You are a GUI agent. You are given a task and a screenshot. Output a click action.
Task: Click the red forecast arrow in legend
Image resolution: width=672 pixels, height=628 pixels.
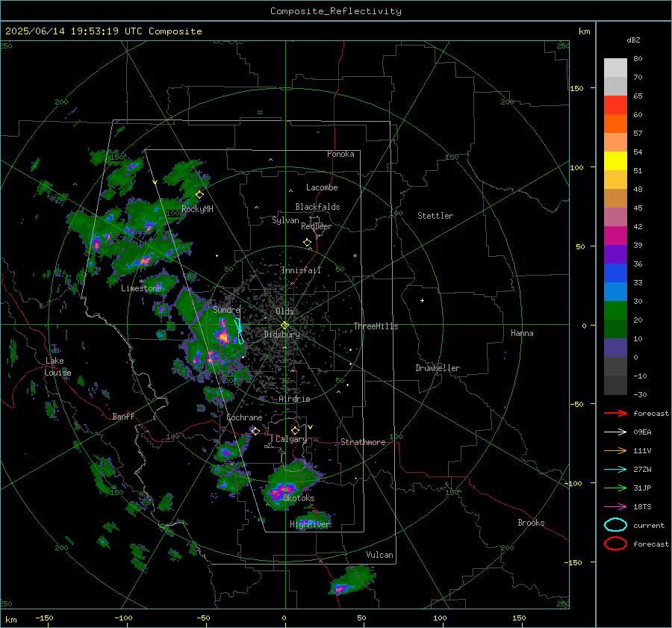[615, 413]
